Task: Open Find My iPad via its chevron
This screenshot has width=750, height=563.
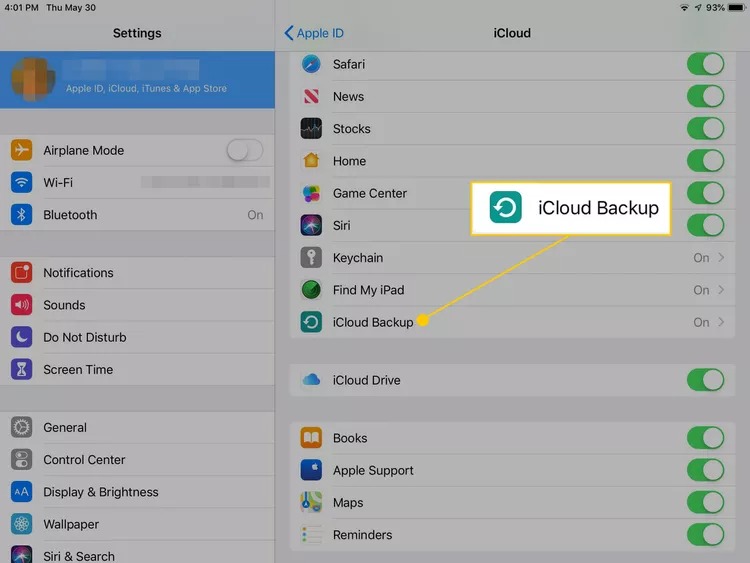Action: coord(721,290)
